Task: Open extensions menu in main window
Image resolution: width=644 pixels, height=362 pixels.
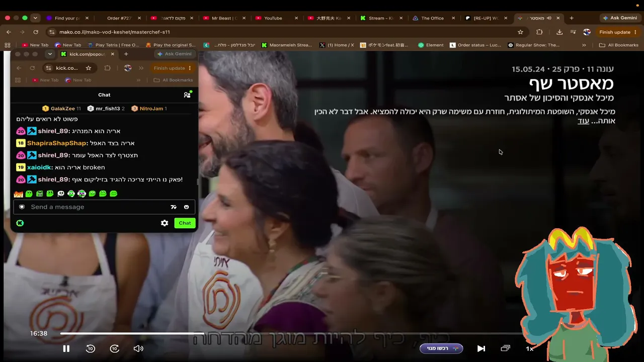Action: [539, 32]
